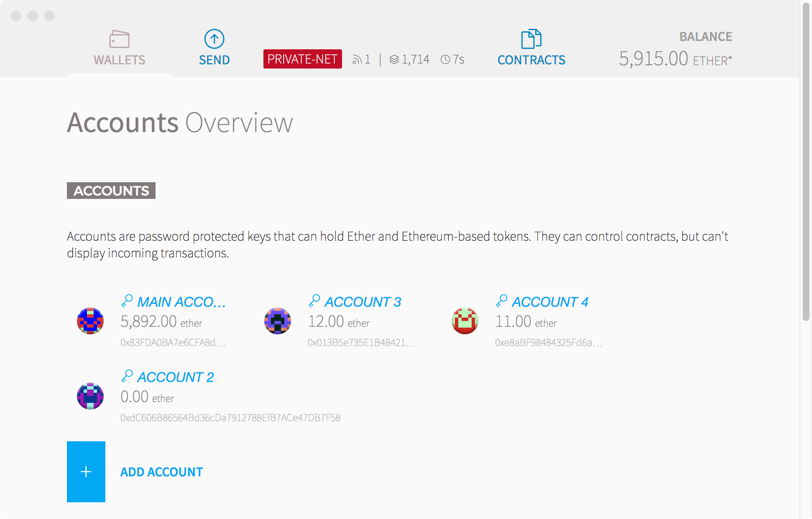Click the 7s time since last block

(x=458, y=59)
